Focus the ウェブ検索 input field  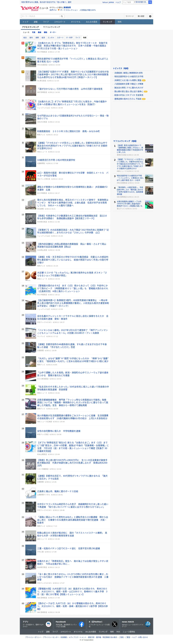tap(127, 2)
